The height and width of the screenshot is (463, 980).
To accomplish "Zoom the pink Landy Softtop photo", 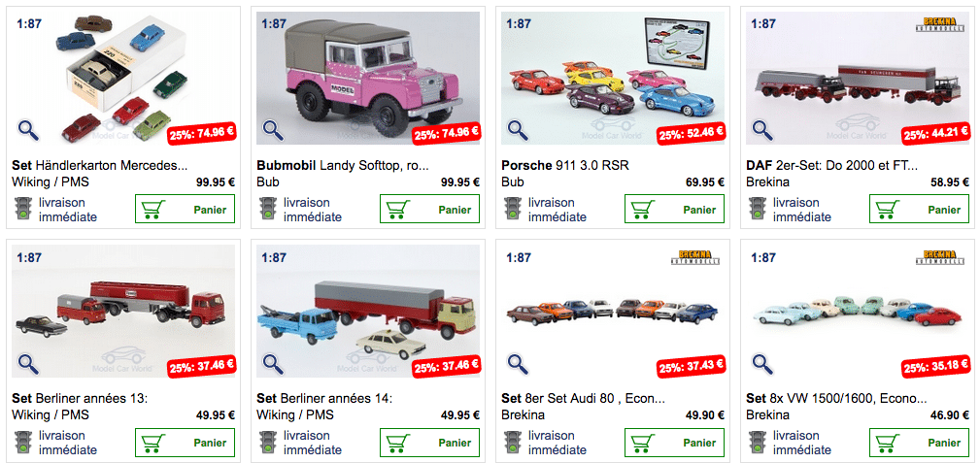I will (x=273, y=130).
